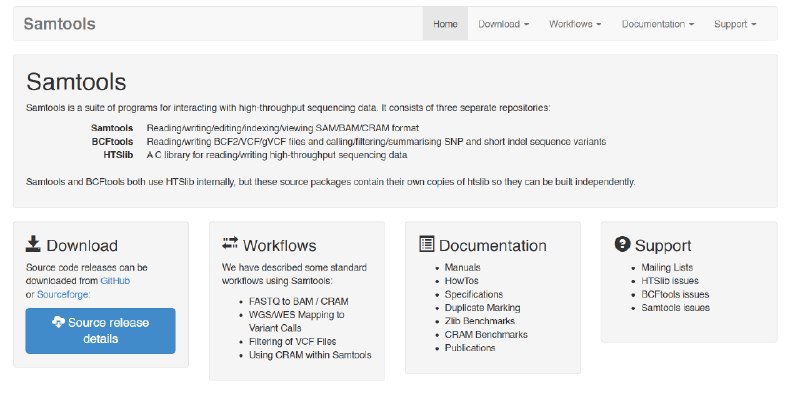
Task: Click the Workflows arrows icon
Action: point(230,243)
